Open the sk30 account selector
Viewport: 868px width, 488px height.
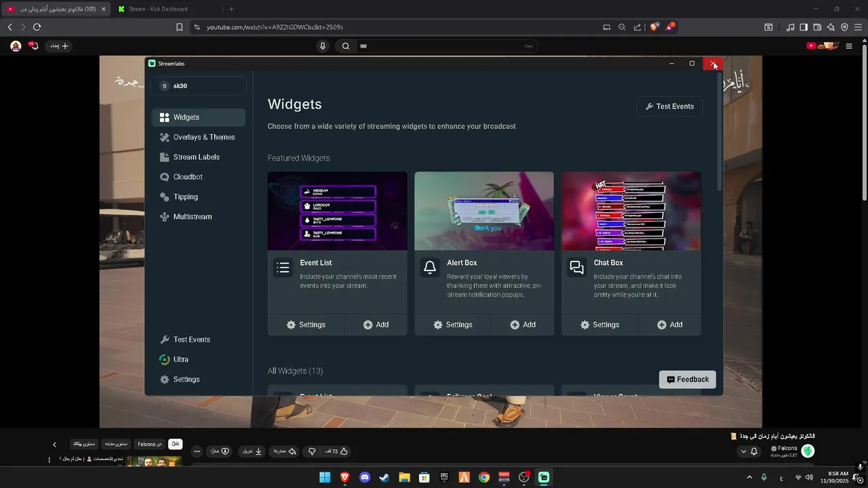[199, 86]
